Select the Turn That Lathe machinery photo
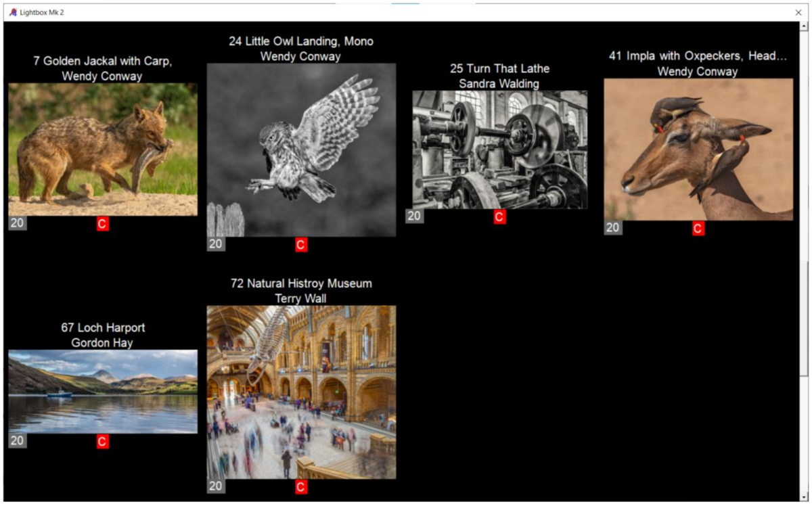 tap(500, 149)
